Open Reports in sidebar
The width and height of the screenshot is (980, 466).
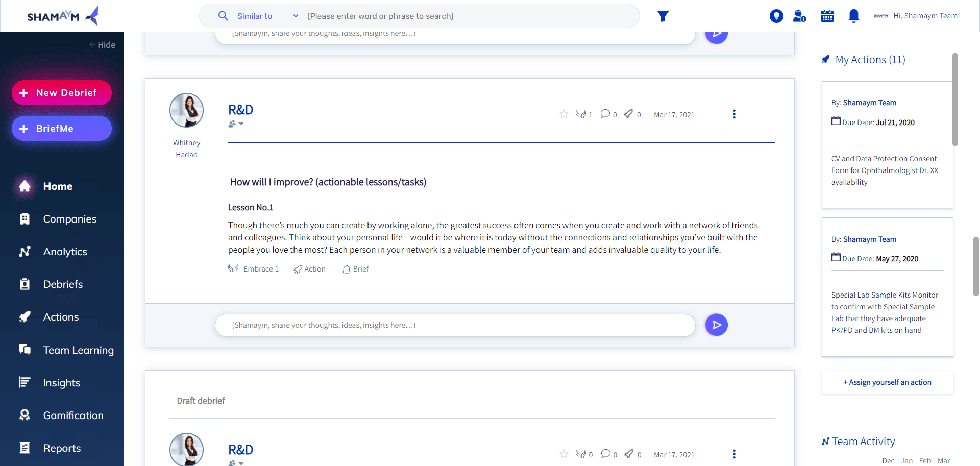click(x=62, y=448)
